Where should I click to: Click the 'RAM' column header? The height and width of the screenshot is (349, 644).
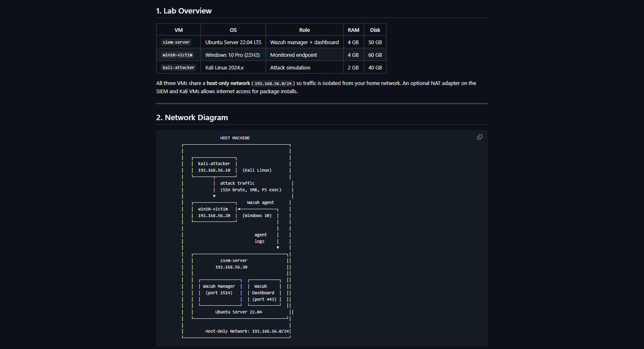[x=354, y=30]
